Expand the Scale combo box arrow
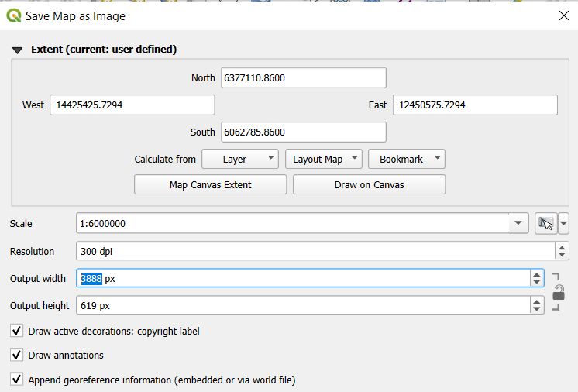Viewport: 578px width, 392px height. pos(518,223)
